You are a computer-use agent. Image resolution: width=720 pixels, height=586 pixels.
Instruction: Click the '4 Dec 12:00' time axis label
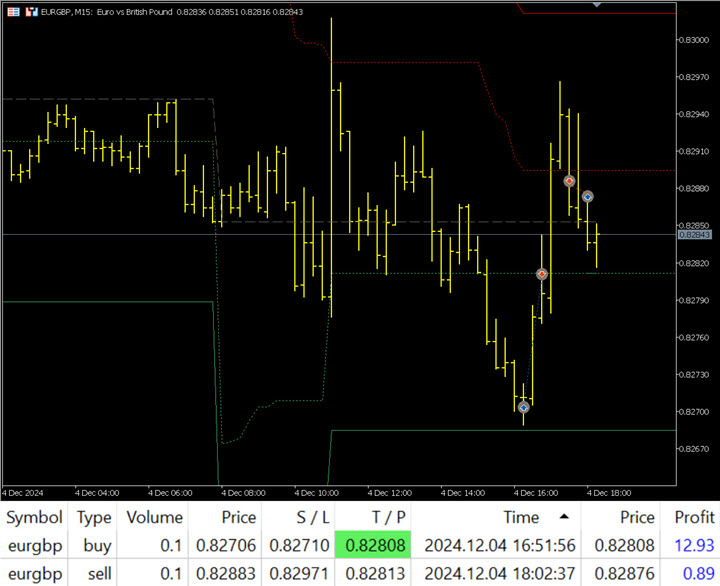(x=389, y=493)
